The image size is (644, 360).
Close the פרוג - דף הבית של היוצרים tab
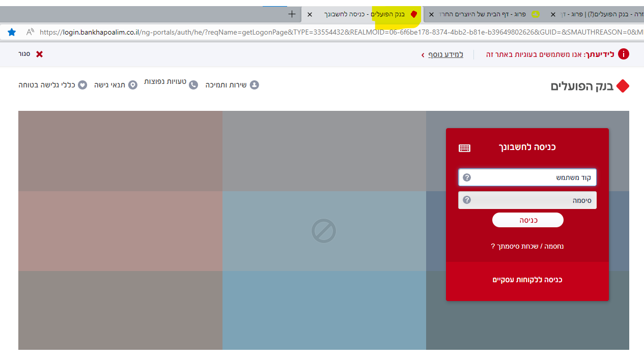point(432,14)
